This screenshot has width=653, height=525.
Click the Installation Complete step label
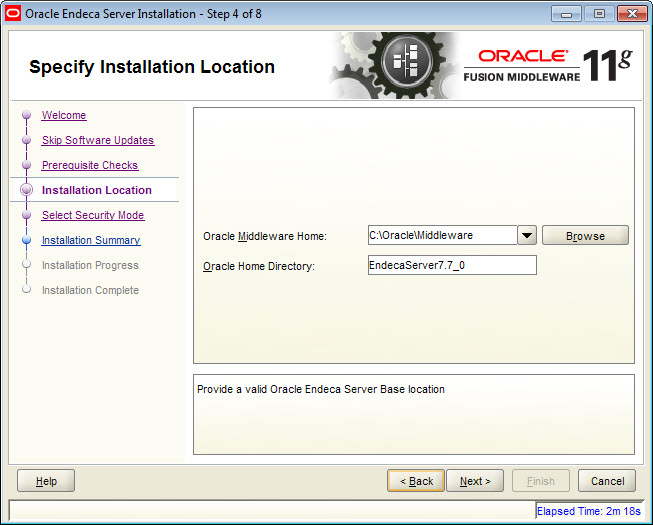pos(90,290)
